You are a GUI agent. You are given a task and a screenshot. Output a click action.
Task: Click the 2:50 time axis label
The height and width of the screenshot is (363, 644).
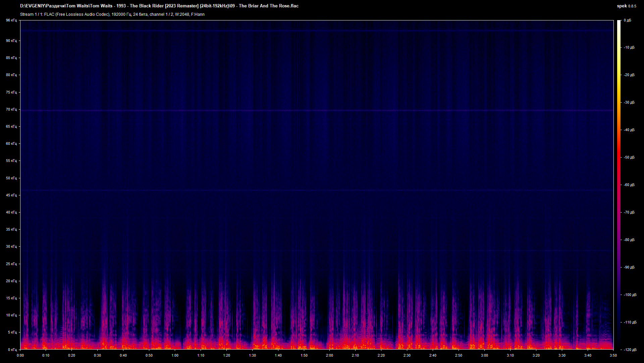point(459,356)
